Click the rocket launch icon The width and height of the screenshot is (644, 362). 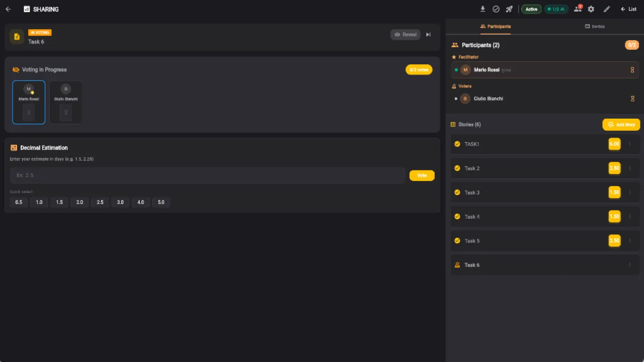(509, 9)
